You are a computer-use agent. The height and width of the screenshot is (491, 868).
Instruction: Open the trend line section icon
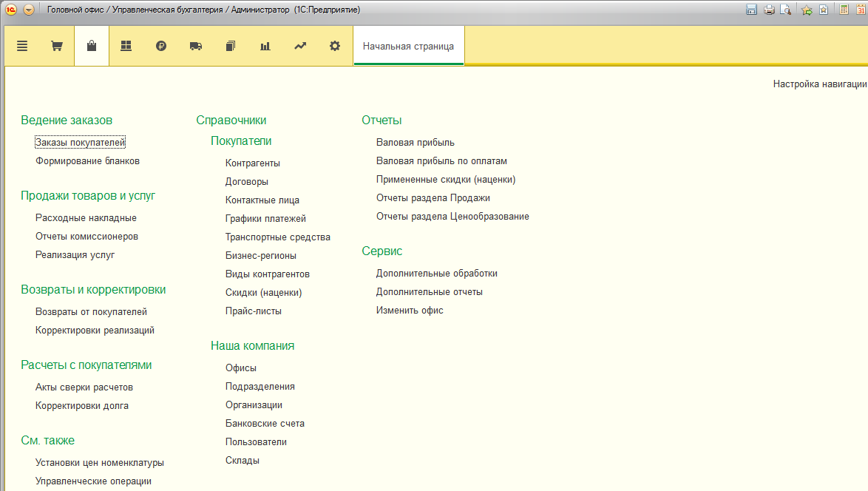pyautogui.click(x=300, y=46)
